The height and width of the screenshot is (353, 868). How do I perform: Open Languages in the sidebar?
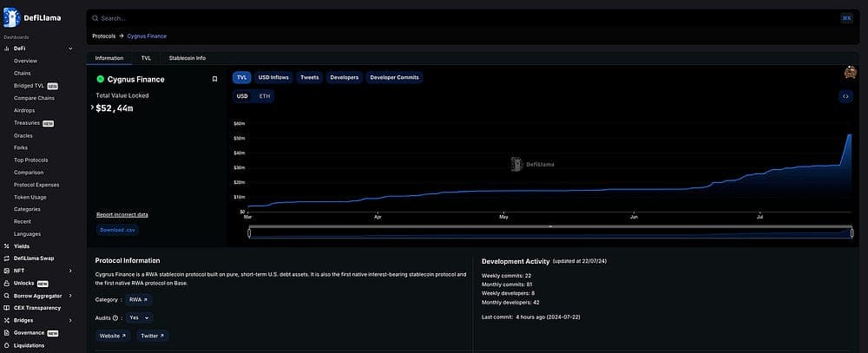click(27, 234)
